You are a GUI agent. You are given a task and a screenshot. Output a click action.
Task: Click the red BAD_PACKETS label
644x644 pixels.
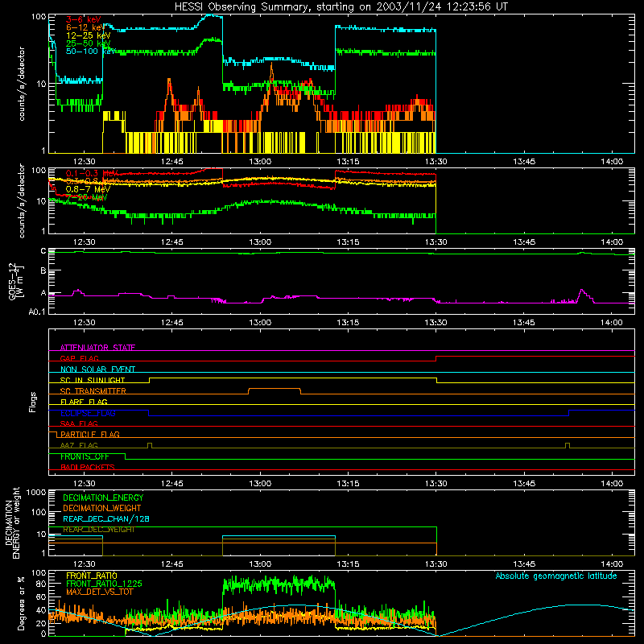pyautogui.click(x=88, y=467)
